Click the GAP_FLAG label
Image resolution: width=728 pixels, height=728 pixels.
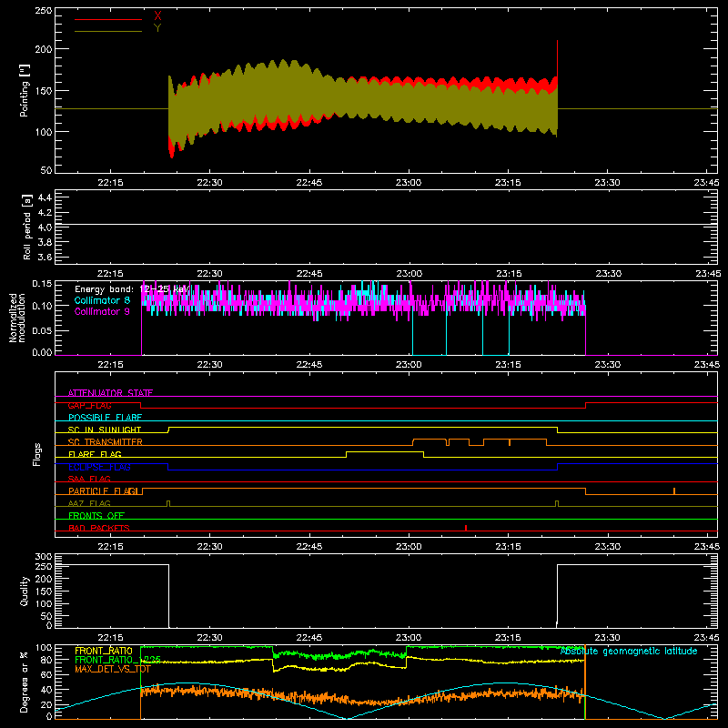point(89,405)
